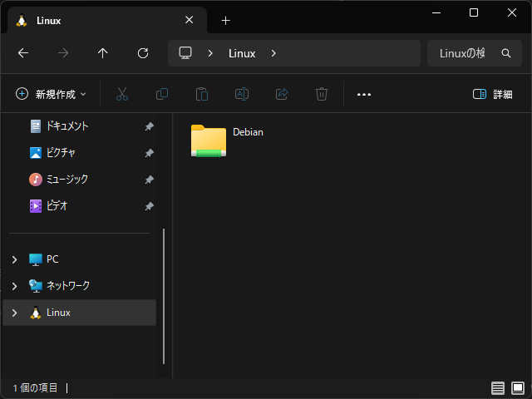This screenshot has height=399, width=532.
Task: Open the more options ellipsis menu
Action: click(364, 94)
